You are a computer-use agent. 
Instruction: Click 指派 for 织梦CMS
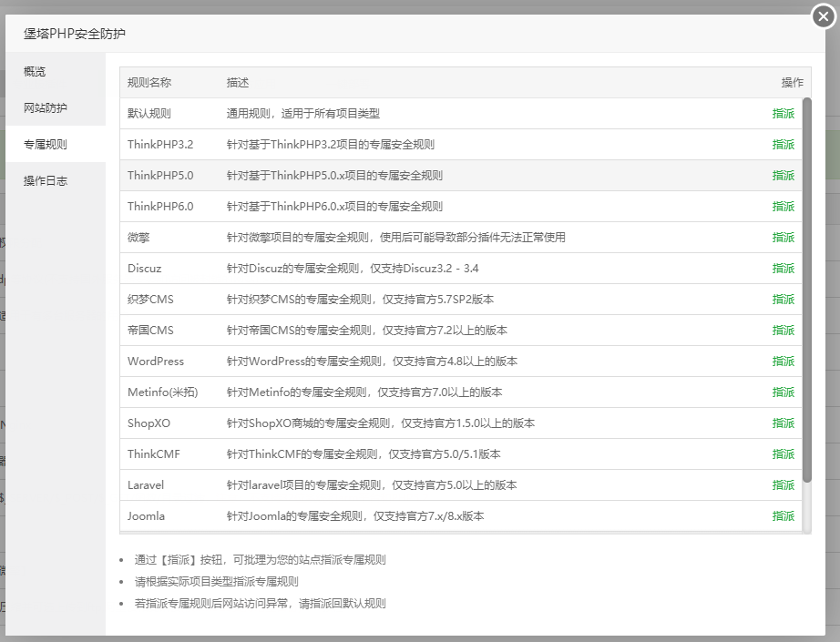tap(784, 300)
